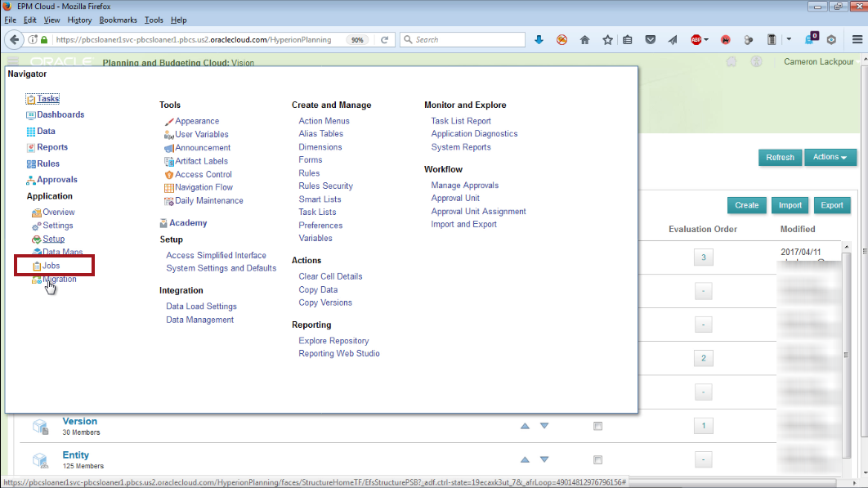The height and width of the screenshot is (488, 868).
Task: Click the Create button
Action: point(747,205)
